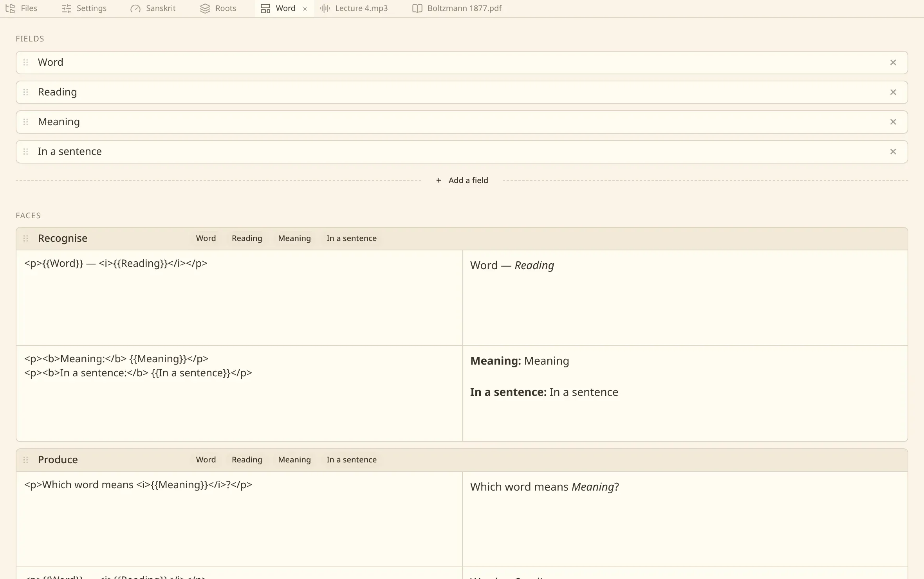Open the Settings tab
The width and height of the screenshot is (924, 579).
(x=84, y=8)
